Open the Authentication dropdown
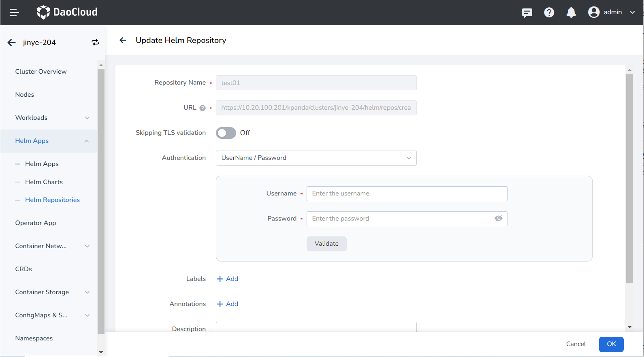Screen dimensions: 644x357 click(316, 158)
